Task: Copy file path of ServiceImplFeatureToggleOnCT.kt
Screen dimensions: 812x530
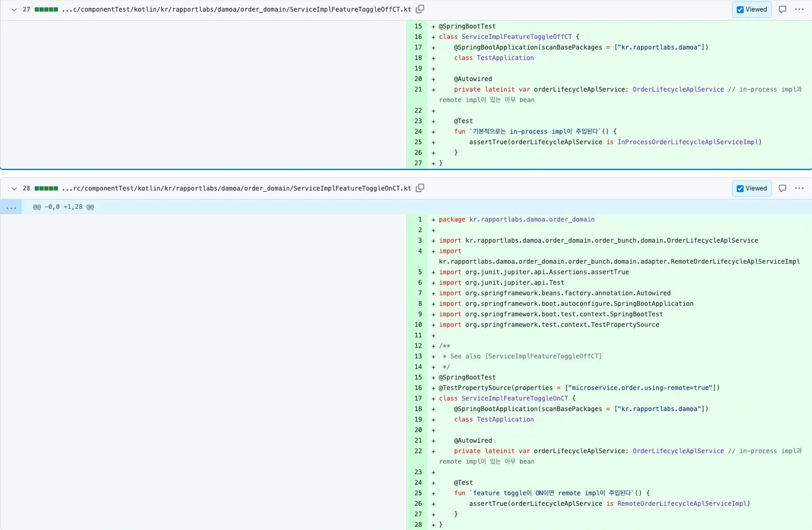Action: pyautogui.click(x=420, y=188)
